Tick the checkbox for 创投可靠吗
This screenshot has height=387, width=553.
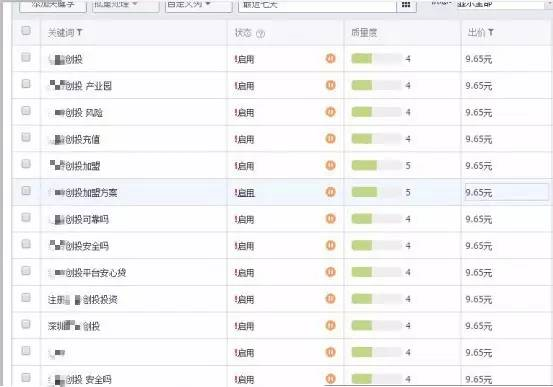(26, 217)
